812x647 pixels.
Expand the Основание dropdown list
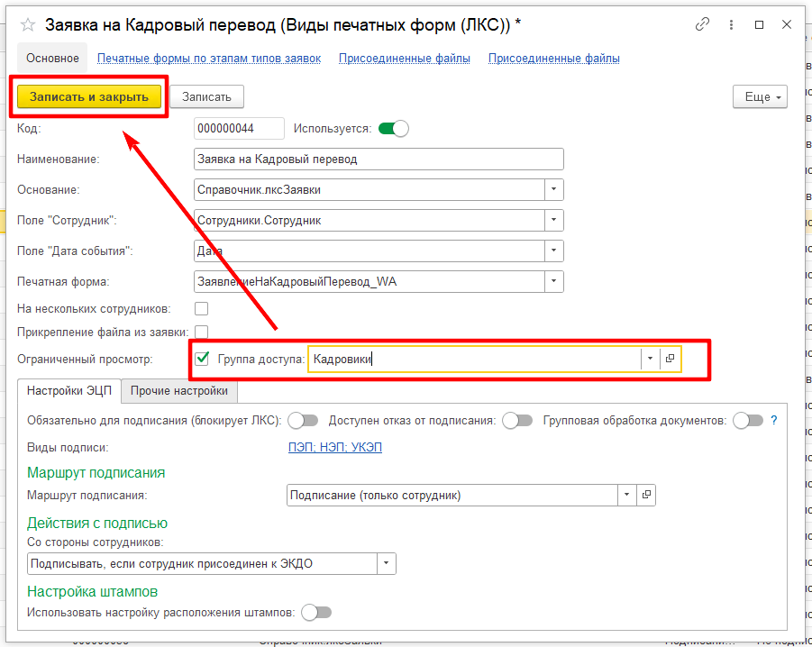[554, 190]
